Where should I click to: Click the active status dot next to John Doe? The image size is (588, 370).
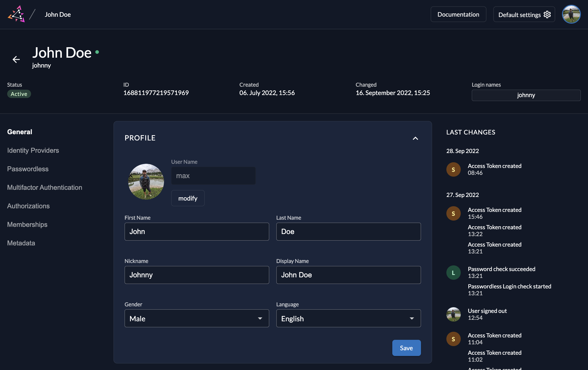click(97, 52)
